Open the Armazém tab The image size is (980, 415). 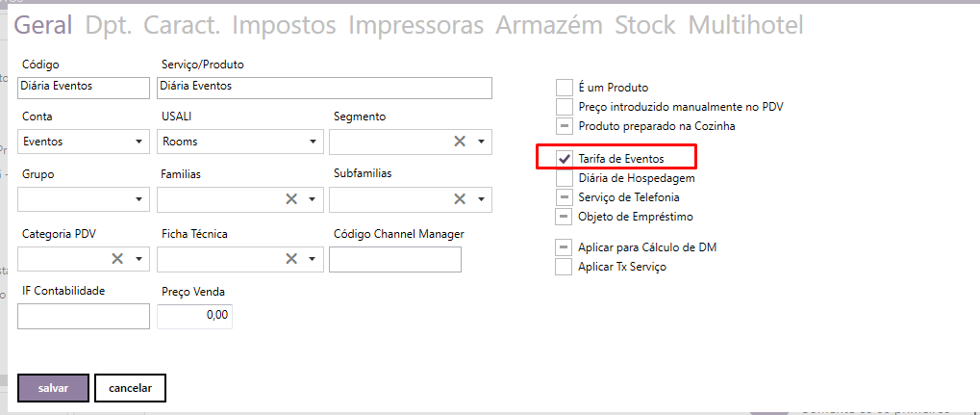click(x=549, y=25)
